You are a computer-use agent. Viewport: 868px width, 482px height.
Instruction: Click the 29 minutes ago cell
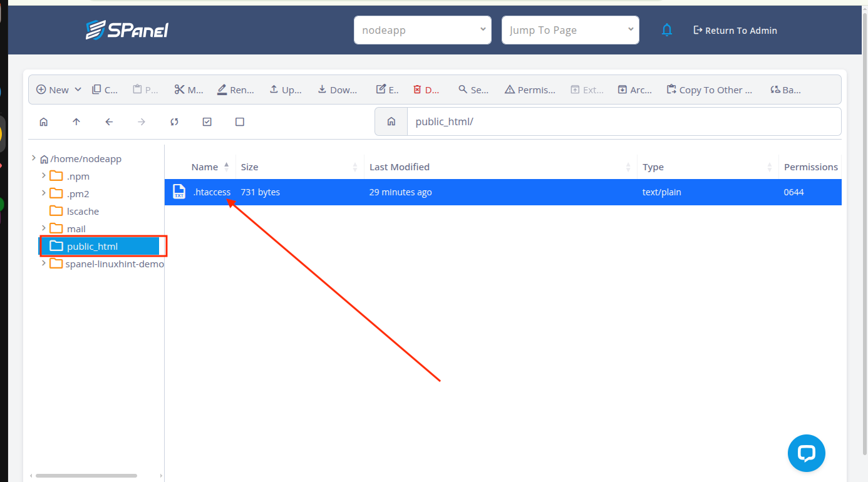[401, 192]
